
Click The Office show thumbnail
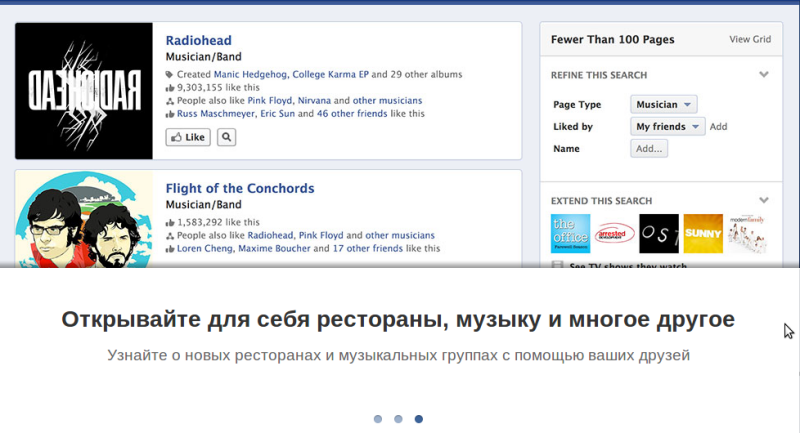tap(570, 234)
